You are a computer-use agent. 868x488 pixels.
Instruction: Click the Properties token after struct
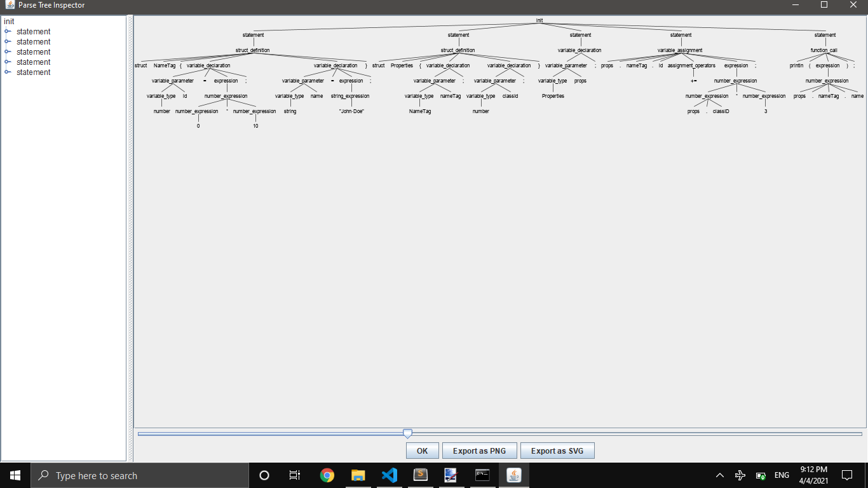(x=402, y=65)
